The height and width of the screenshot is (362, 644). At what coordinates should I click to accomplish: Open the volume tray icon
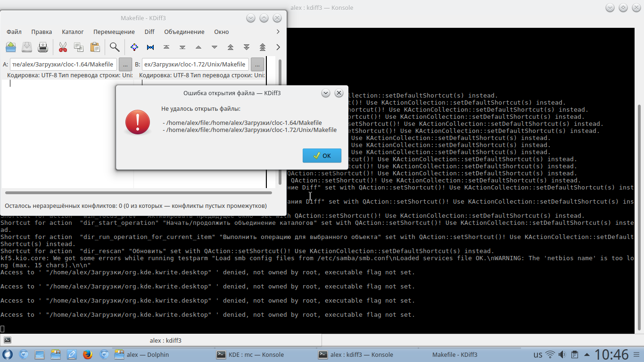coord(562,354)
